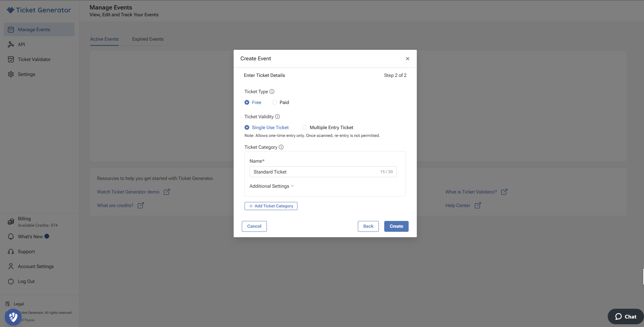The image size is (644, 327).
Task: Open Ticket Validator from sidebar
Action: (39, 59)
